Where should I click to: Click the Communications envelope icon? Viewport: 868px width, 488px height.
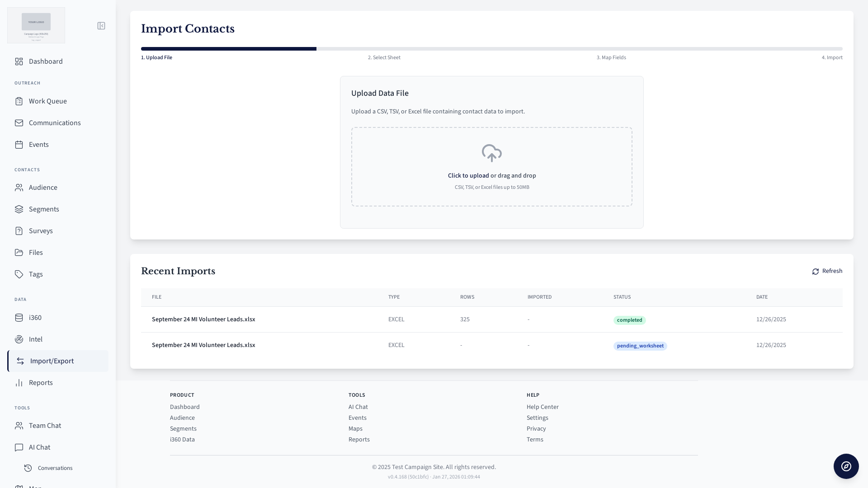(x=19, y=123)
